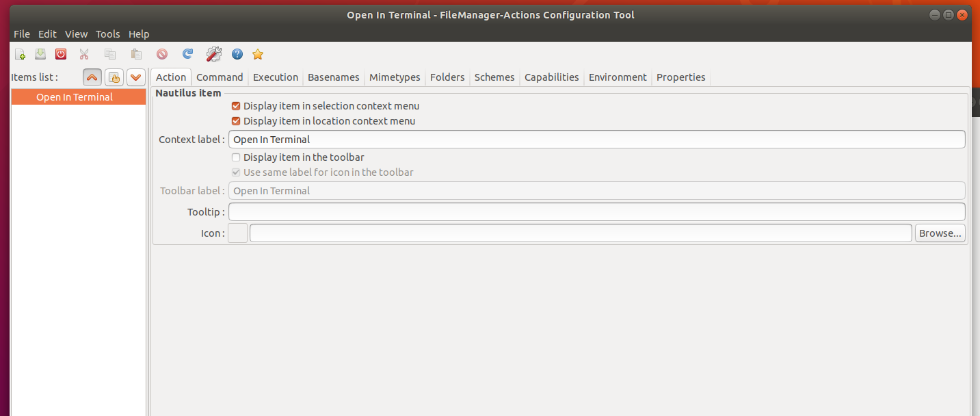
Task: Minimize the configuration tool window
Action: [934, 15]
